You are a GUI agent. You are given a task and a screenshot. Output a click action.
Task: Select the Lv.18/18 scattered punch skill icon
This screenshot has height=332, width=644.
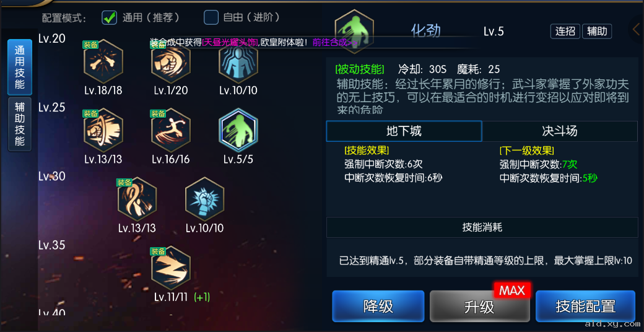click(x=103, y=62)
